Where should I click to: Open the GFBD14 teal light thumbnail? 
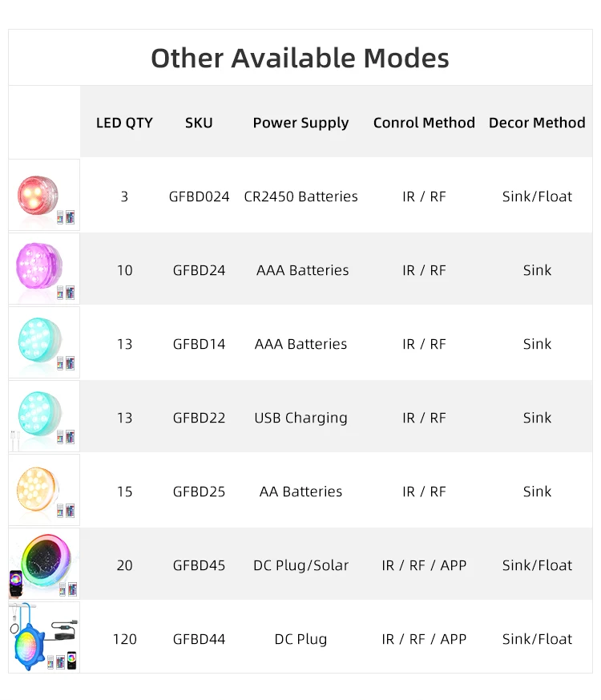pyautogui.click(x=44, y=343)
